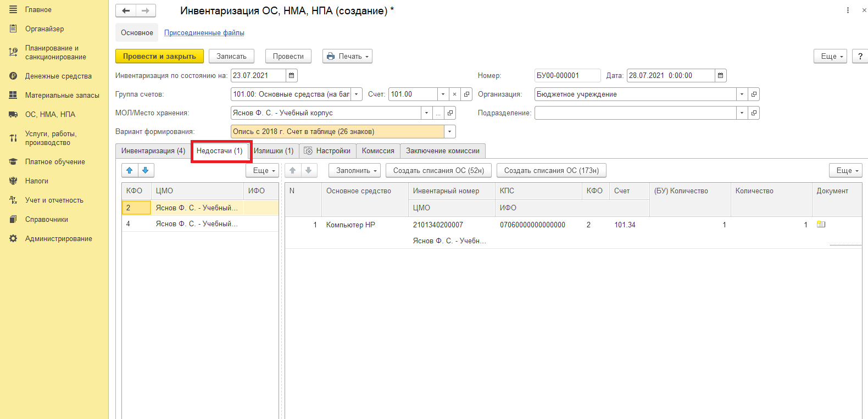Switch to the Излишки (1) tab
Viewport: 868px width, 419px height.
pos(274,151)
